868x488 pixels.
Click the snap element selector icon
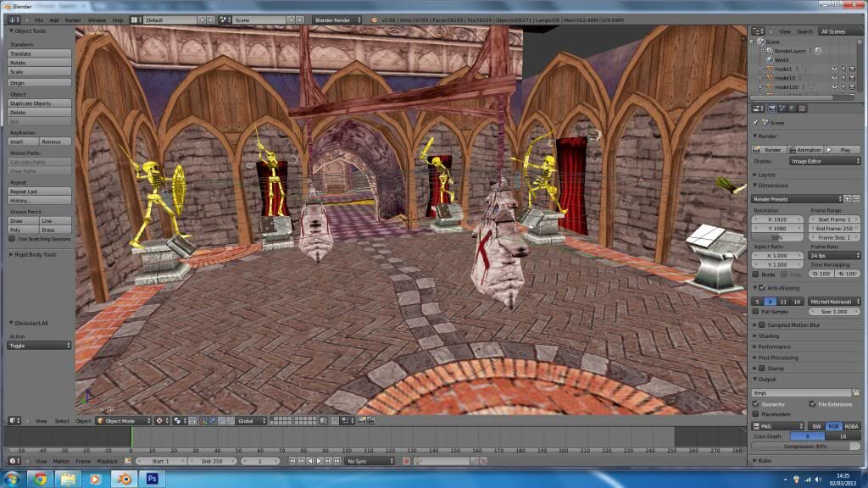347,420
